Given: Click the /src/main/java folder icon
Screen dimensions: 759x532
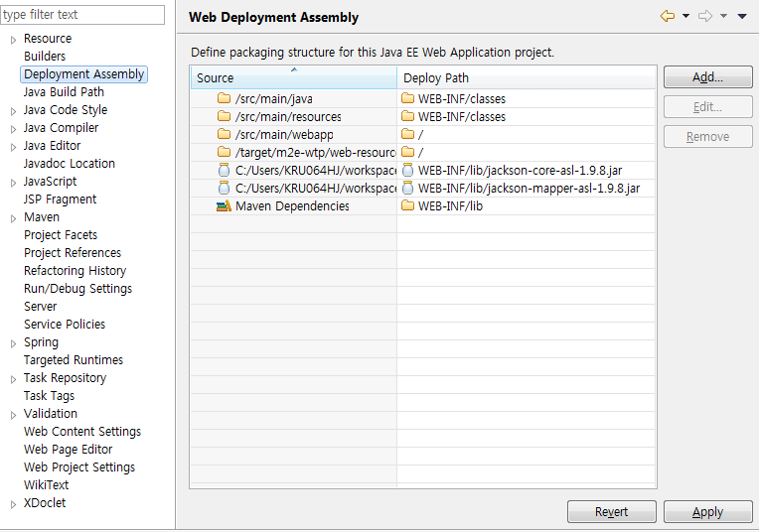Looking at the screenshot, I should point(224,98).
